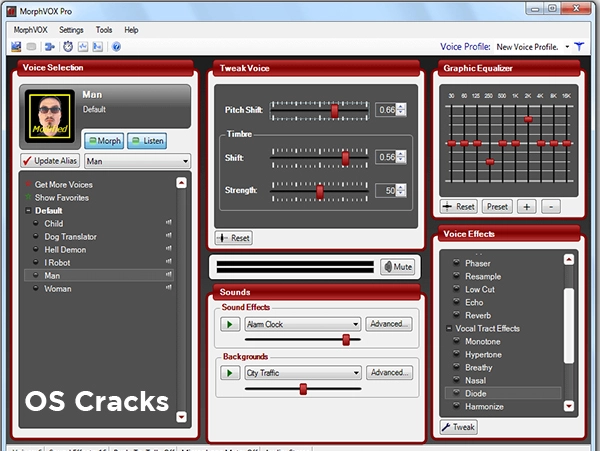
Task: Play the City Traffic background
Action: pos(230,373)
